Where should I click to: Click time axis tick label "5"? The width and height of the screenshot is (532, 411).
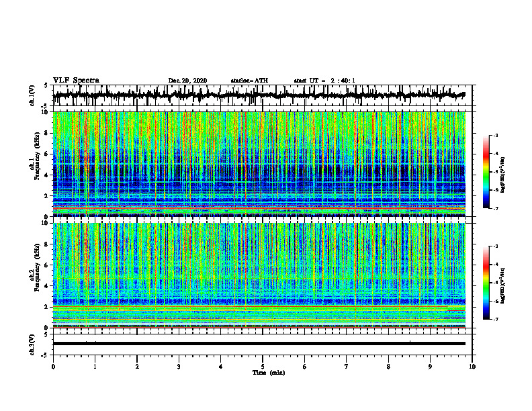point(263,367)
